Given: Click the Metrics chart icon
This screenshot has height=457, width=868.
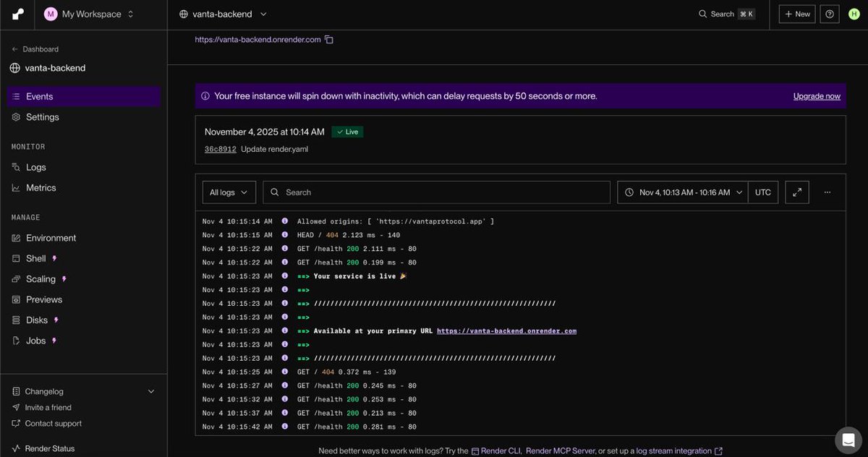Looking at the screenshot, I should point(16,187).
